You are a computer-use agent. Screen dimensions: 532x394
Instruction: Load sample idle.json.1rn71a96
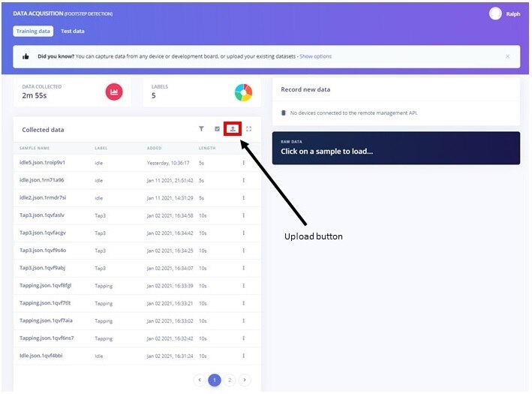click(x=41, y=180)
